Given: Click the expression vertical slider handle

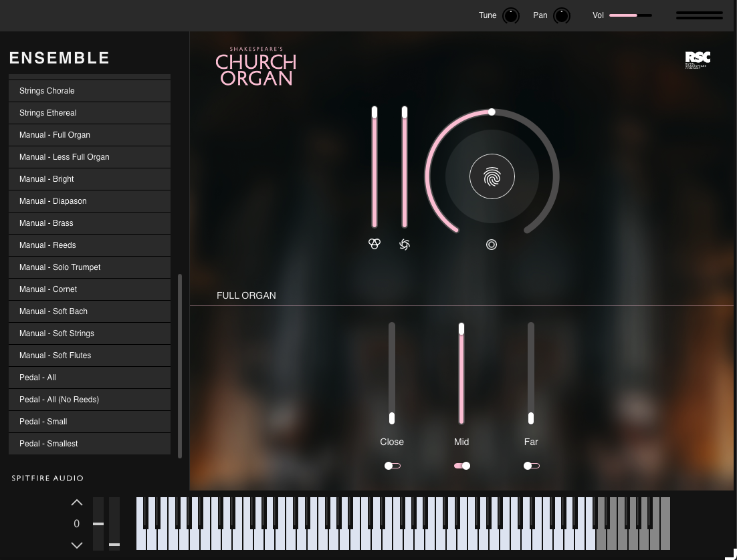Looking at the screenshot, I should click(375, 112).
